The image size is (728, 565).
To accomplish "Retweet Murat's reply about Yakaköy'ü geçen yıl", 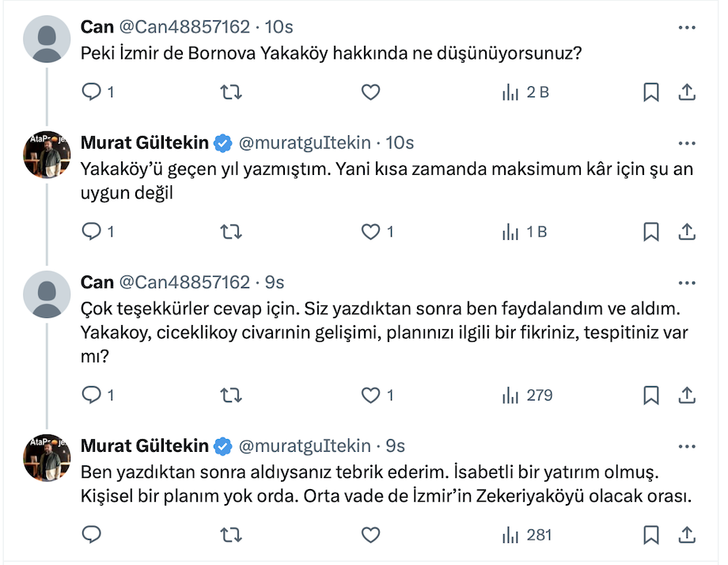I will 230,232.
